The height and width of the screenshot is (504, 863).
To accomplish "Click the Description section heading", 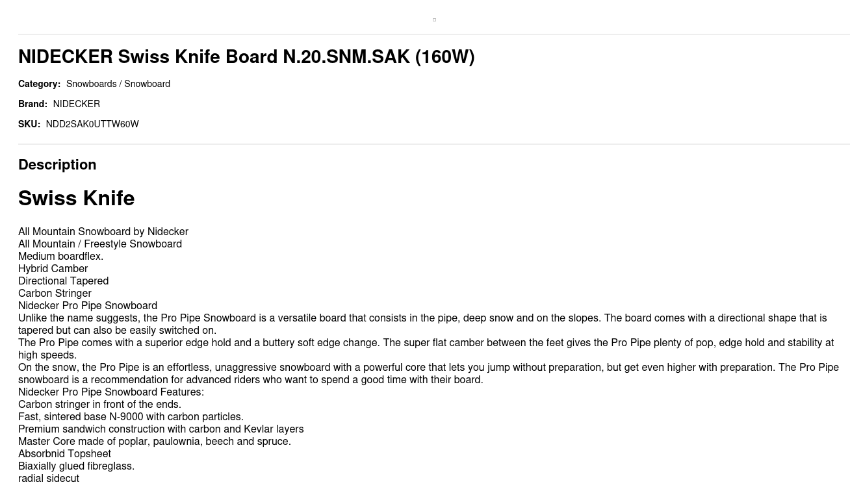I will pyautogui.click(x=57, y=165).
